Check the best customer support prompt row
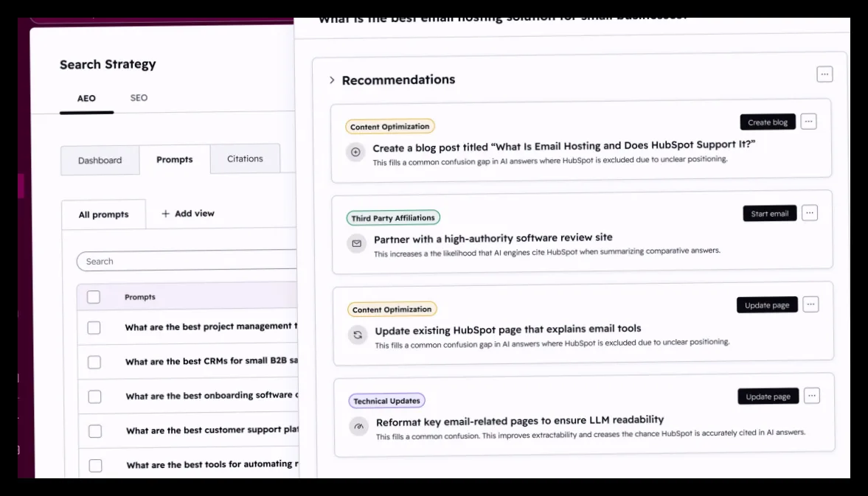This screenshot has height=496, width=868. (95, 430)
